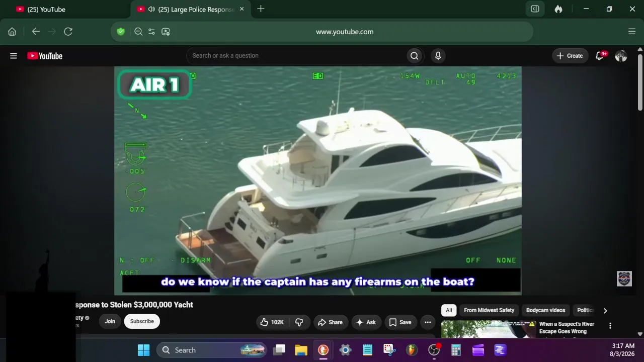
Task: Open more actions ellipsis below video
Action: point(428,322)
